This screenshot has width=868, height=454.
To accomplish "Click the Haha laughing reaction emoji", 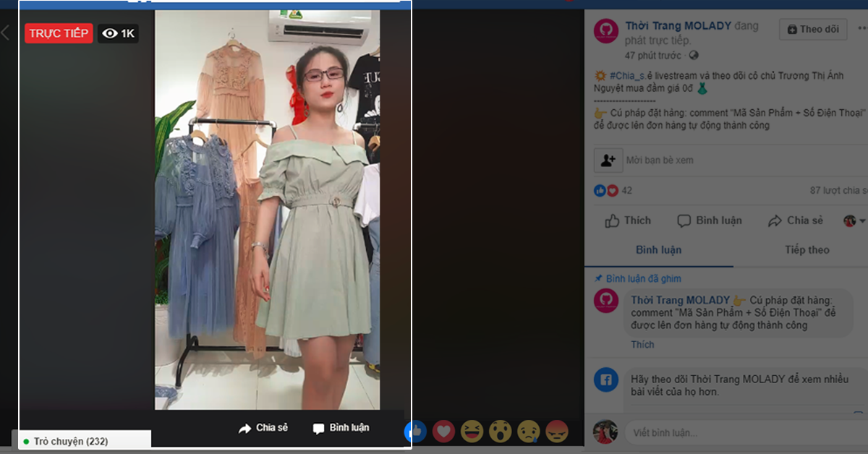I will click(472, 432).
